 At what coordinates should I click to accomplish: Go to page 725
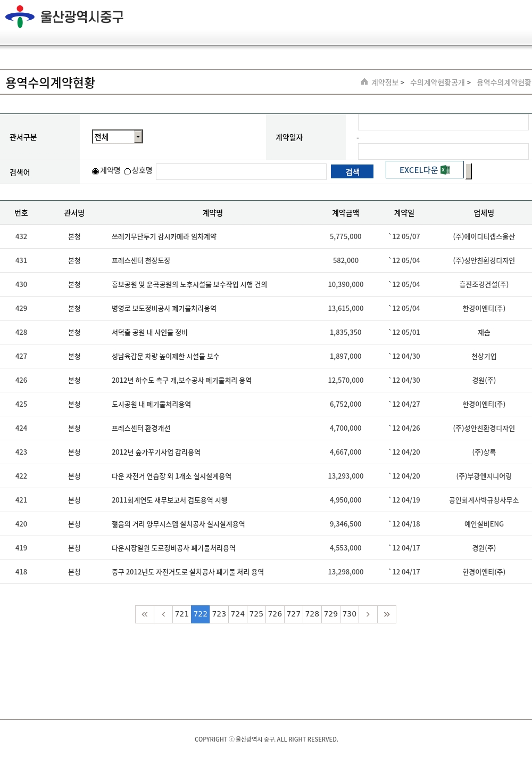click(x=256, y=614)
